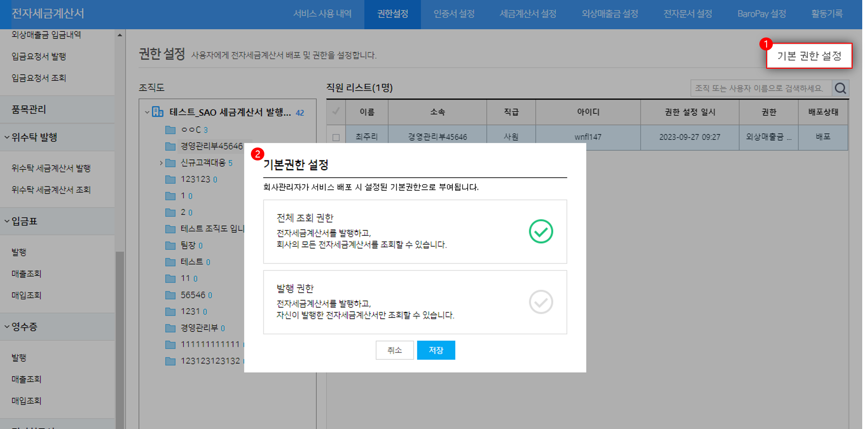The width and height of the screenshot is (868, 429).
Task: Open the BaroPay 설정 tab
Action: point(762,14)
